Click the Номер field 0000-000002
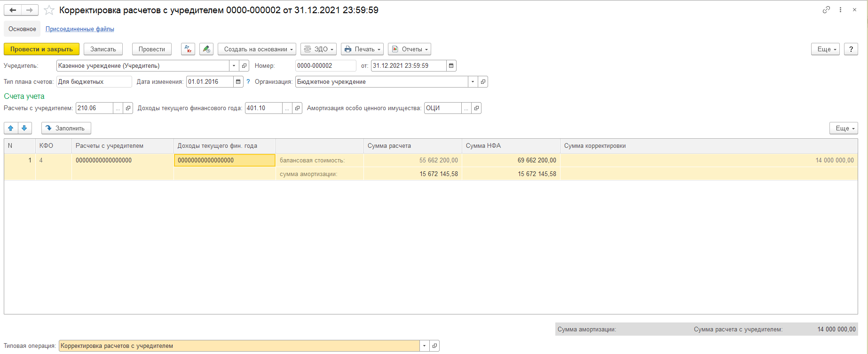Viewport: 868px width, 354px height. tap(325, 66)
